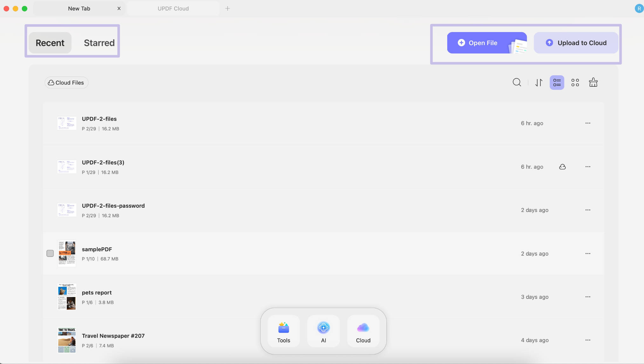Add a new tab with the plus icon
This screenshot has width=644, height=364.
coord(228,9)
